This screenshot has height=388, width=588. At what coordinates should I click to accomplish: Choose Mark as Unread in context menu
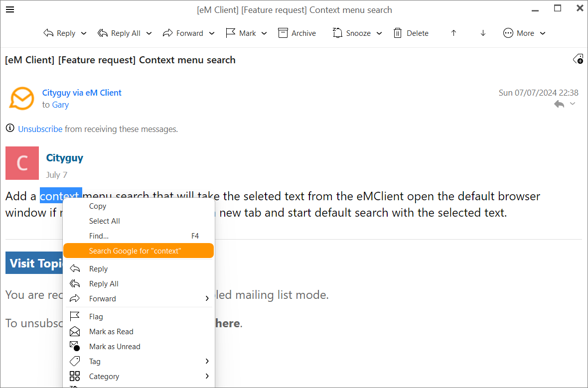(x=139, y=347)
